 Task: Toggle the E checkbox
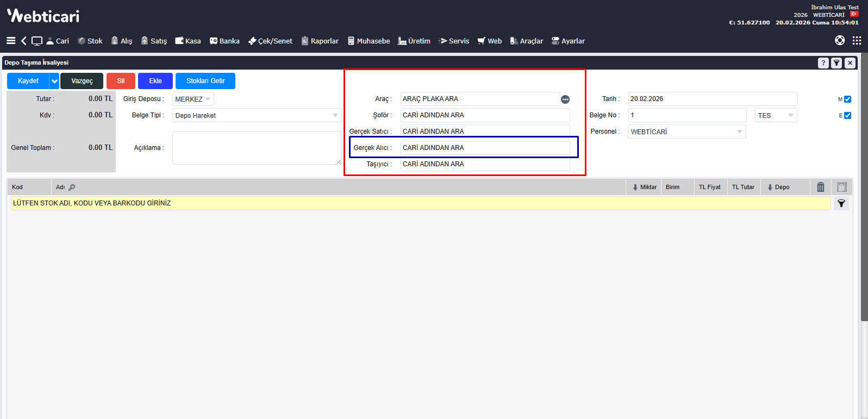point(847,116)
